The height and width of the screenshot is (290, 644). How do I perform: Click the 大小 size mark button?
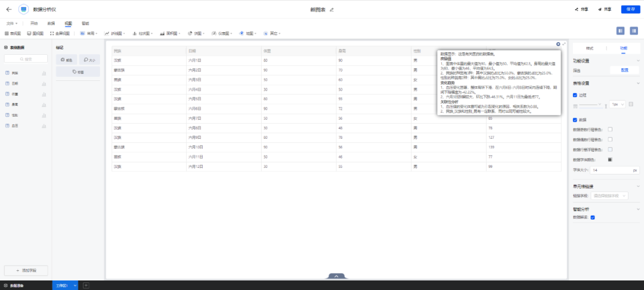(x=89, y=60)
